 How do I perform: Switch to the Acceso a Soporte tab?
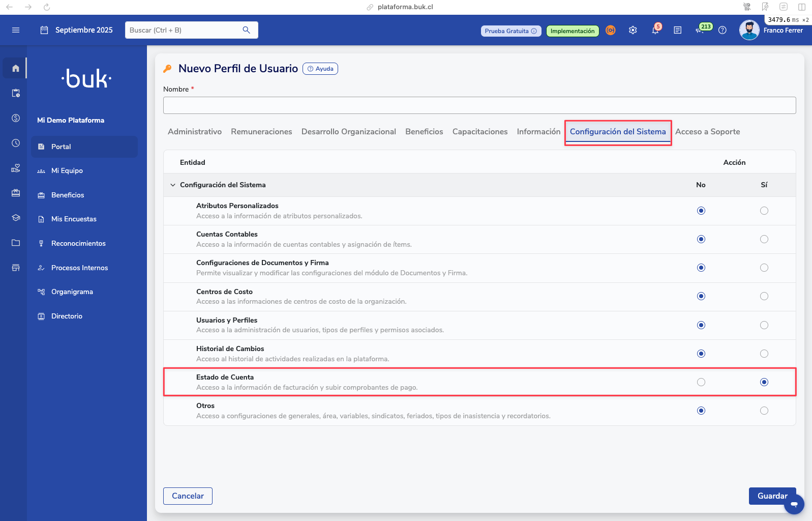coord(707,132)
